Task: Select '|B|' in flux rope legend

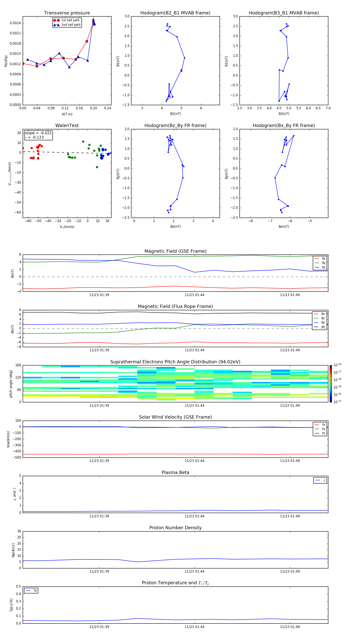Action: point(320,327)
